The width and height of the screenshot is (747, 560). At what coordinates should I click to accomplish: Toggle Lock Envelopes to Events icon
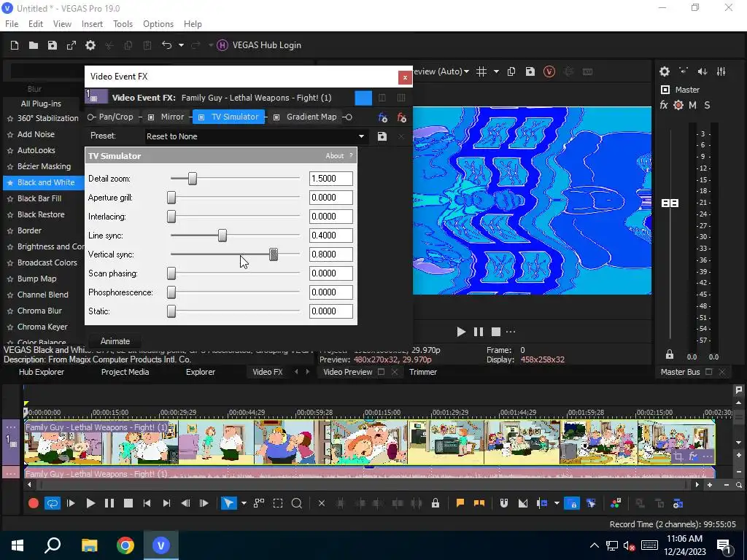tap(572, 503)
